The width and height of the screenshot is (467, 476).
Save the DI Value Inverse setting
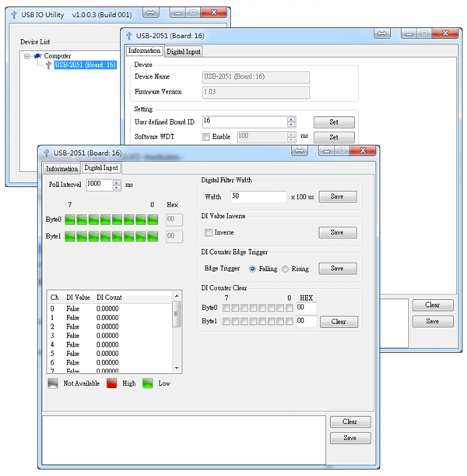point(338,232)
